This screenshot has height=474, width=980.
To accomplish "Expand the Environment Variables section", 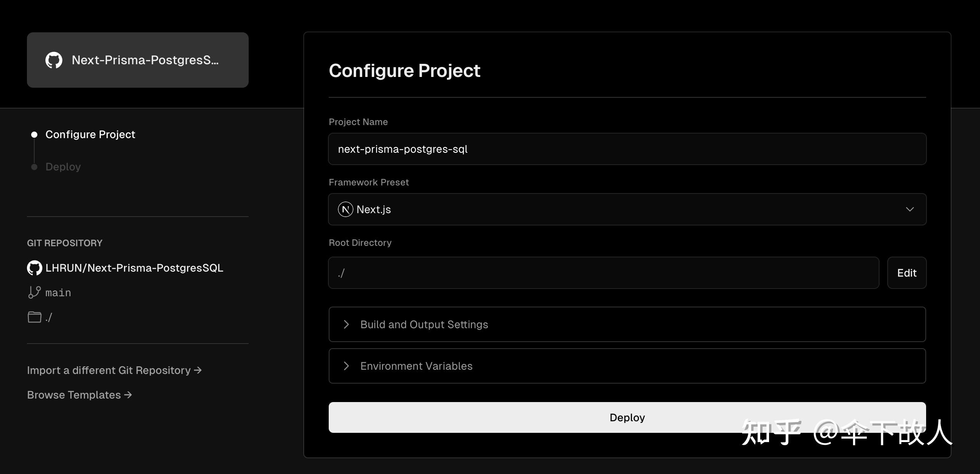I will [416, 366].
